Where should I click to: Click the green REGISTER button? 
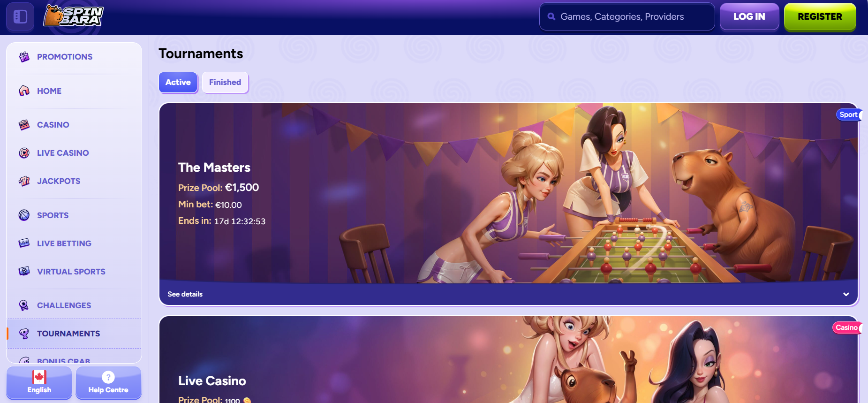pos(820,16)
